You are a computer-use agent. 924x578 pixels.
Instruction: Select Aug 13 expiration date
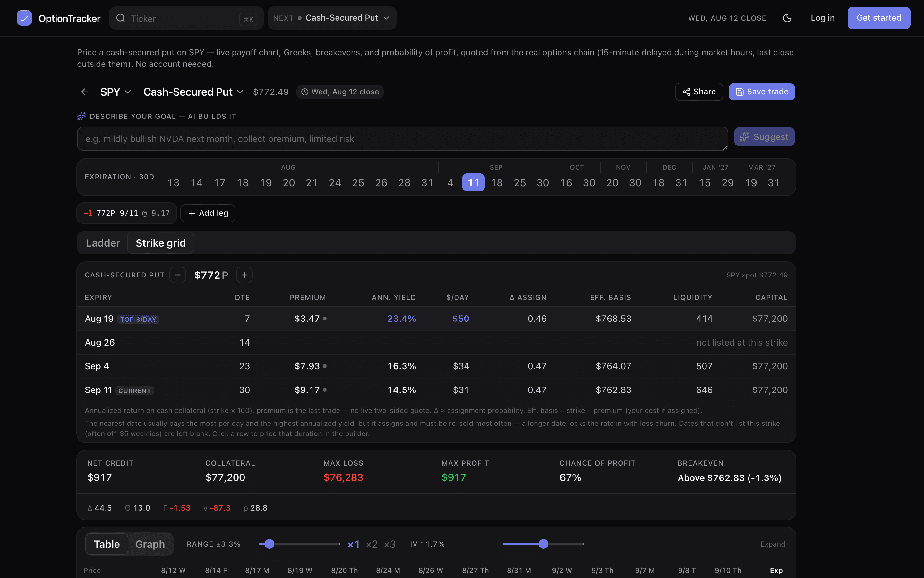(173, 183)
